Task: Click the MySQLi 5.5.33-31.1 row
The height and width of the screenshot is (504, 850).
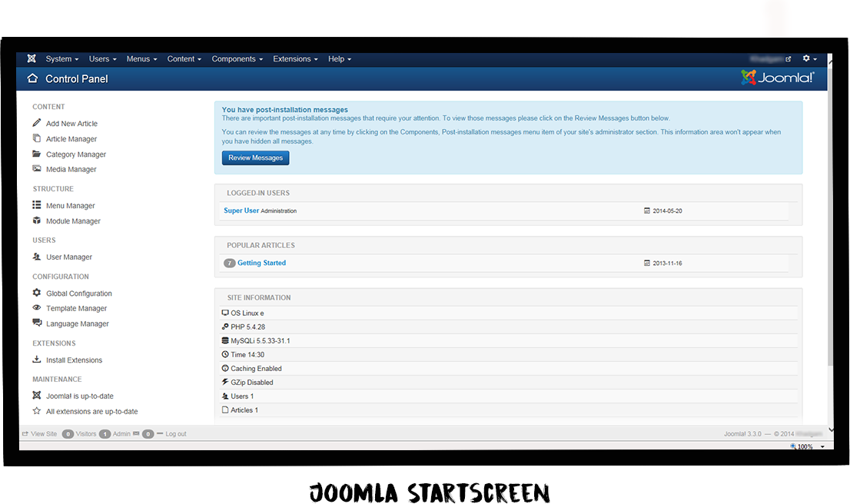Action: pos(509,341)
